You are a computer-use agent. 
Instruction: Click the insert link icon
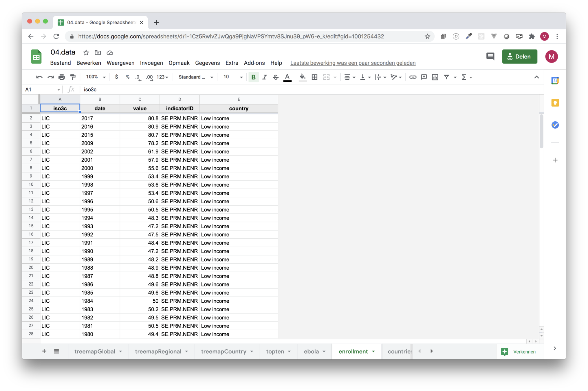[413, 77]
